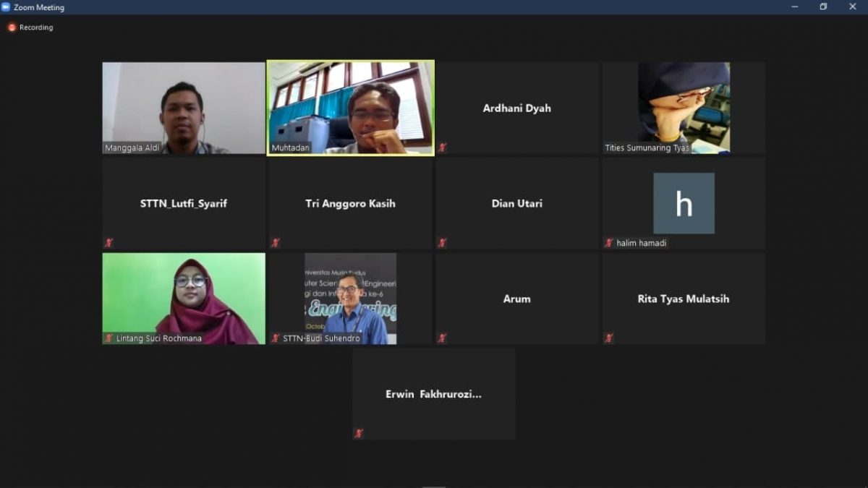
Task: Click the muted mic icon on Rita Tyas Mulatsih's tile
Action: tap(609, 338)
